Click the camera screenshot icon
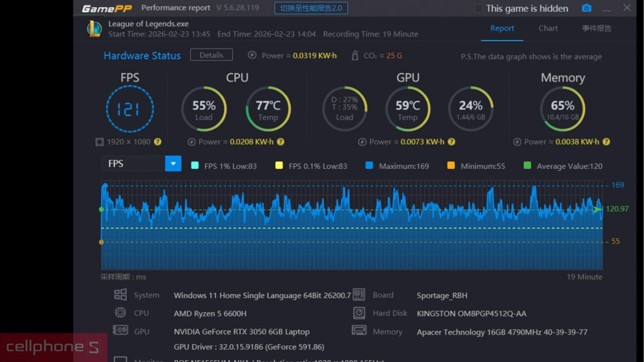 pyautogui.click(x=587, y=8)
